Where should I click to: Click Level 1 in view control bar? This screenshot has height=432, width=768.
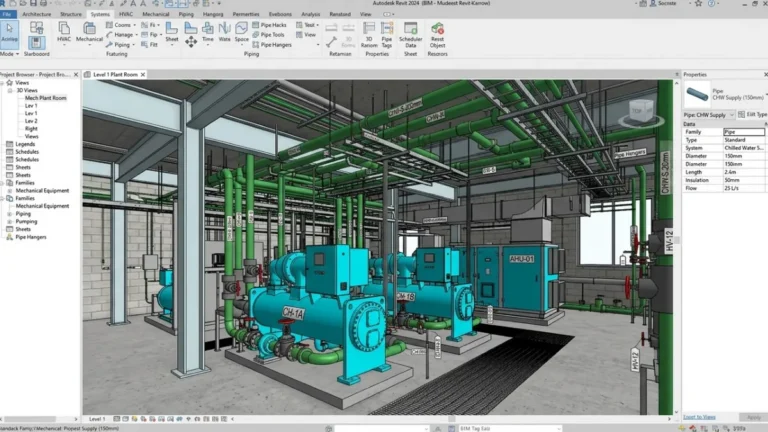(97, 419)
